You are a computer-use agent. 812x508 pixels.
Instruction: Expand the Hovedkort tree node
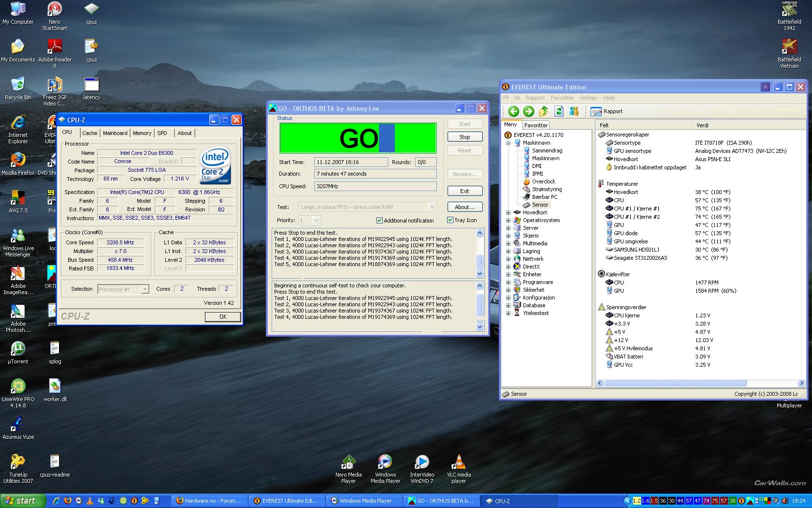(x=508, y=212)
